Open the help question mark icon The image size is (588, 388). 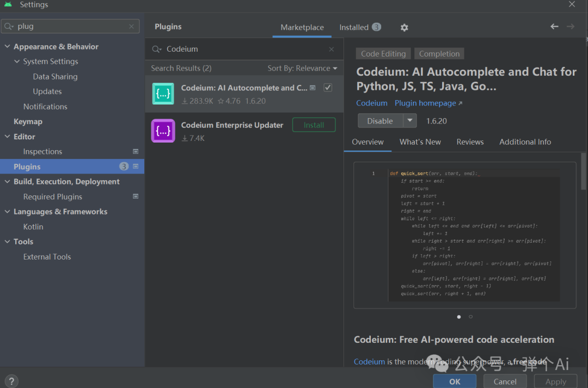(x=11, y=380)
